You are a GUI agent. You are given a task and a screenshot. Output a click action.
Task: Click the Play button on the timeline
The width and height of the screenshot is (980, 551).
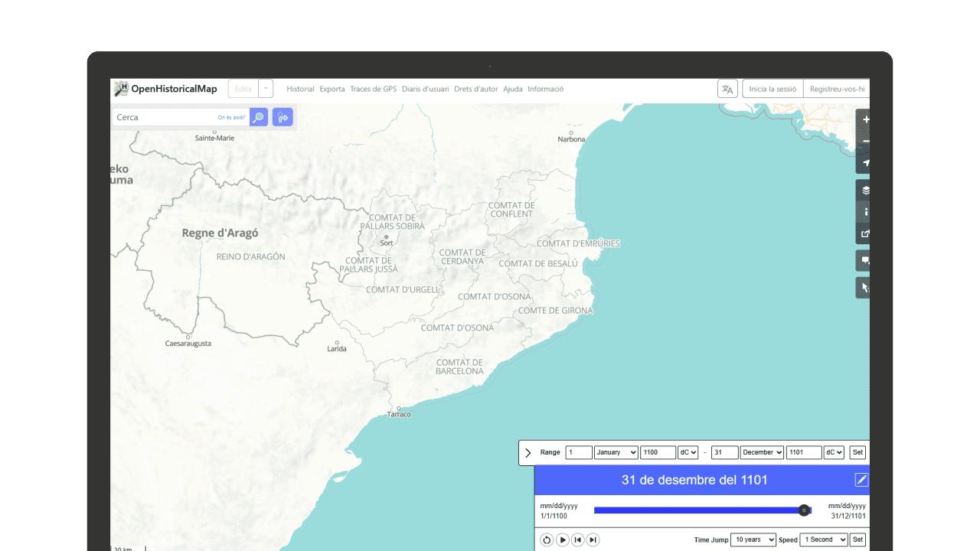point(562,540)
